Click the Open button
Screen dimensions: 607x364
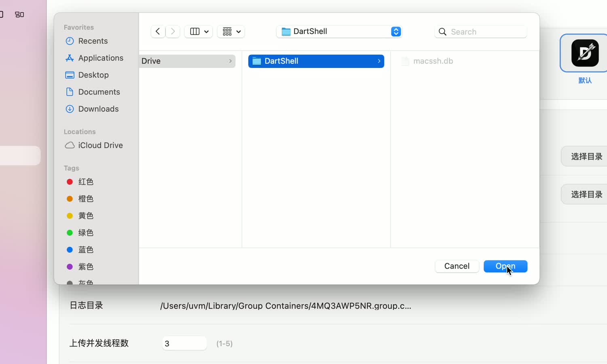click(x=505, y=266)
